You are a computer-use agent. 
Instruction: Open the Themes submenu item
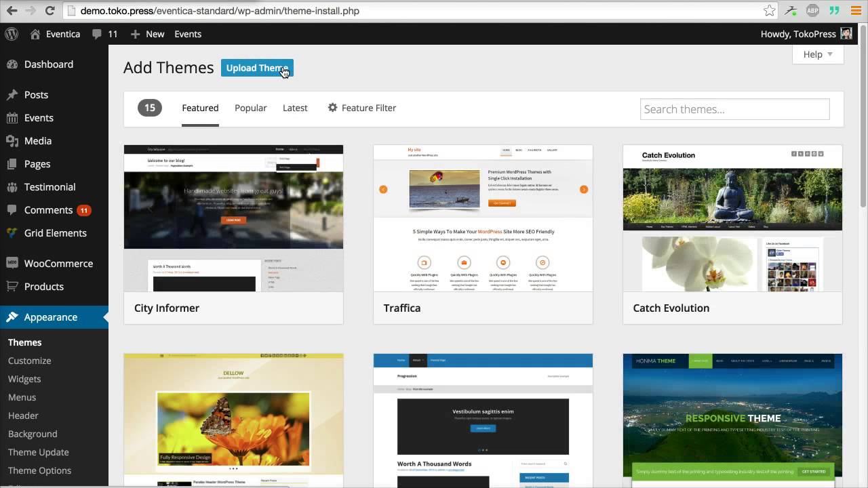(25, 342)
